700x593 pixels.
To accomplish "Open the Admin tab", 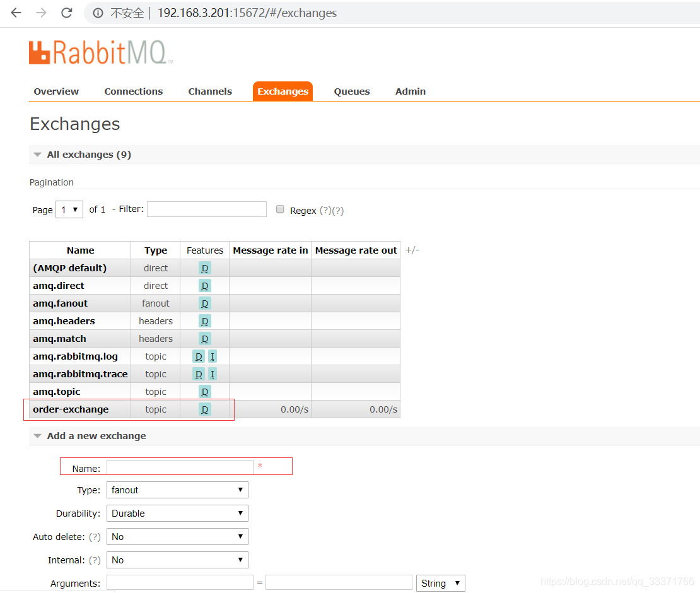I will click(410, 91).
